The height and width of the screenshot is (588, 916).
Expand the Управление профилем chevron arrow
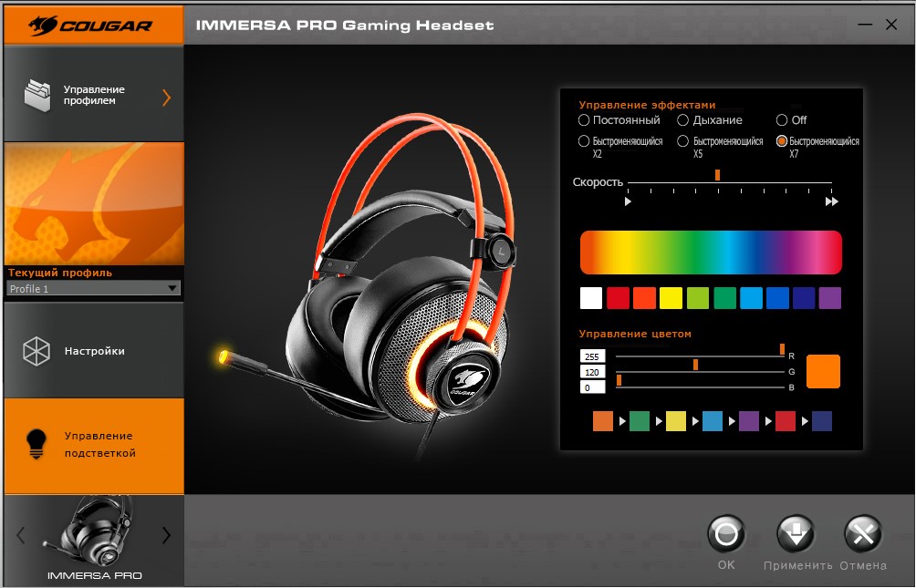[x=166, y=98]
